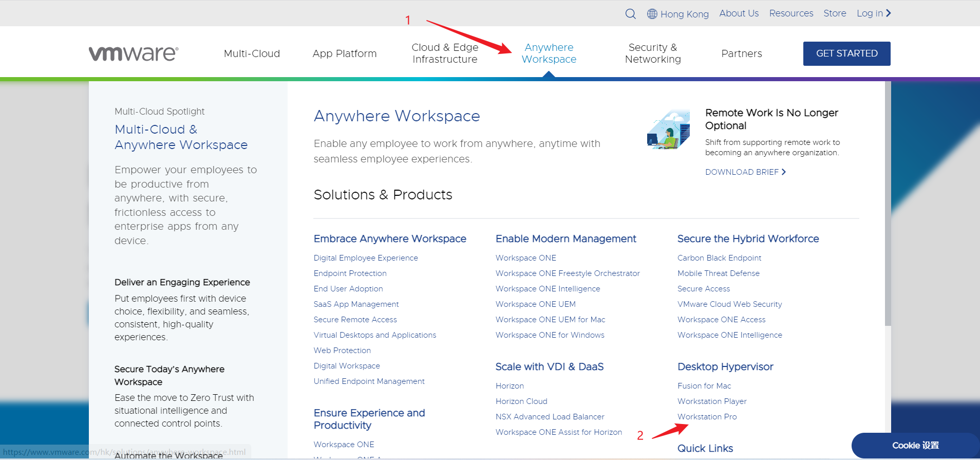Open End User Adoption link
Viewport: 980px width, 460px height.
click(348, 289)
